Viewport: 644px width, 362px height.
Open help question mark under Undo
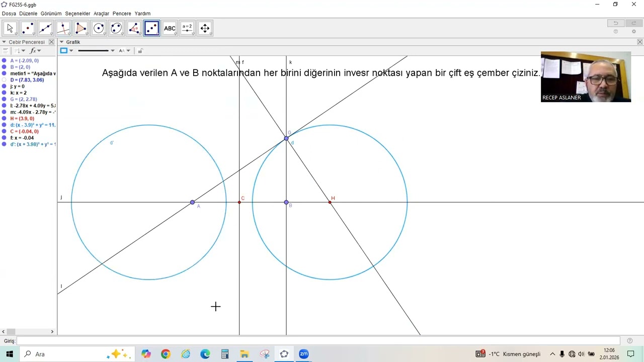coord(615,32)
